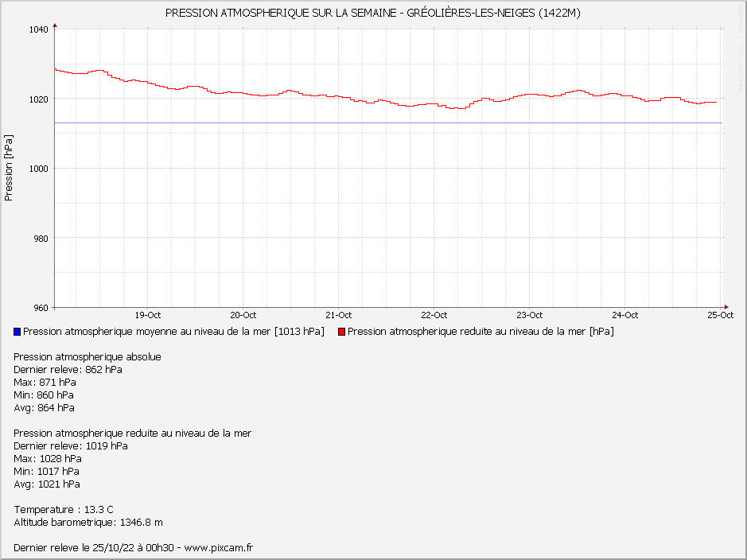The image size is (747, 560).
Task: Click the 'Pression atmospherique absolue' heading
Action: click(x=88, y=357)
